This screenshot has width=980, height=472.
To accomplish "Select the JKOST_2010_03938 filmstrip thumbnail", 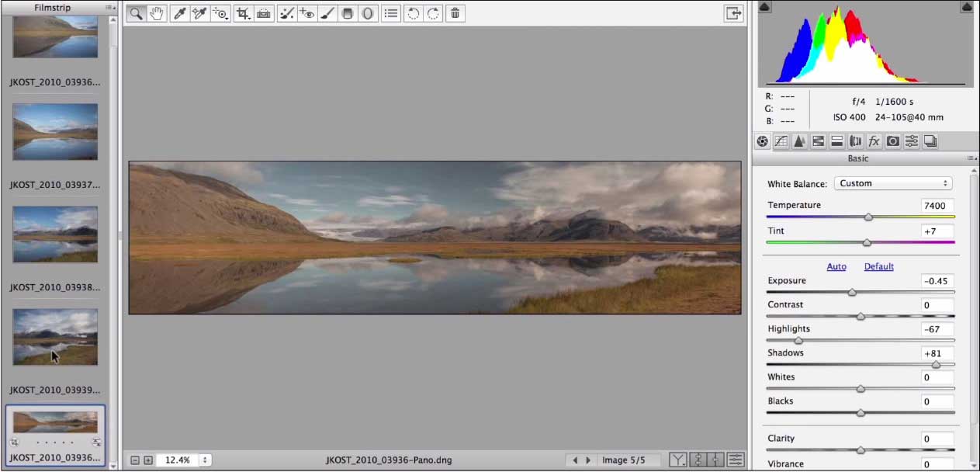I will [55, 234].
